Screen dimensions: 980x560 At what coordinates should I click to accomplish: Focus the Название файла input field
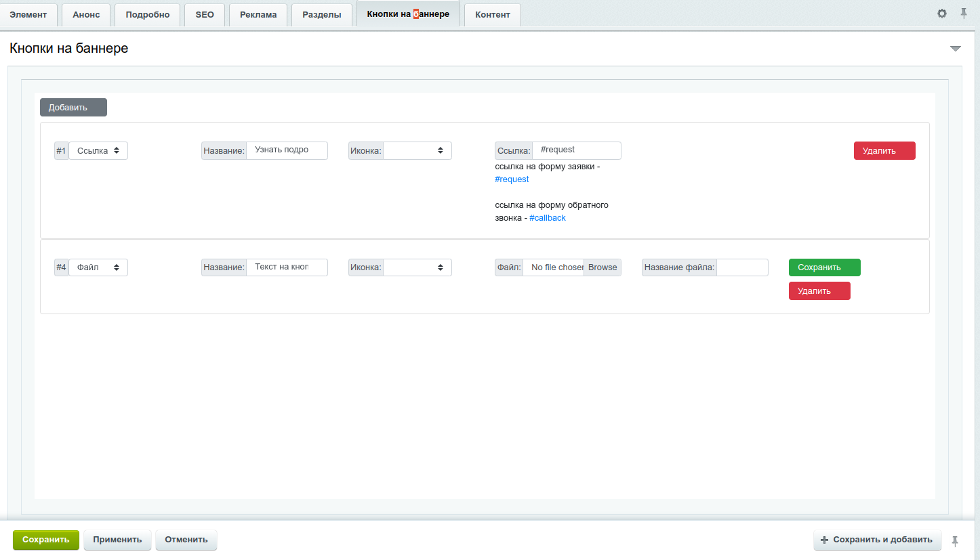pyautogui.click(x=742, y=267)
